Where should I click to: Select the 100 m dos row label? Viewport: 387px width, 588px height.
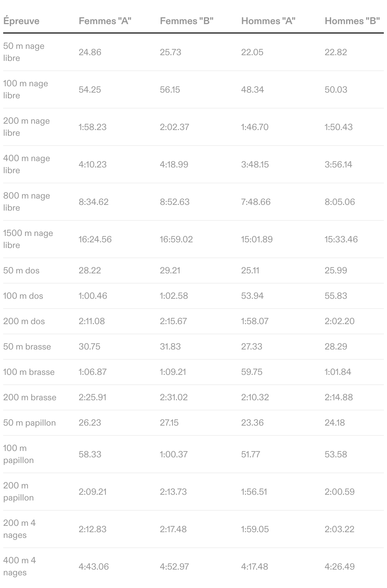pos(23,296)
